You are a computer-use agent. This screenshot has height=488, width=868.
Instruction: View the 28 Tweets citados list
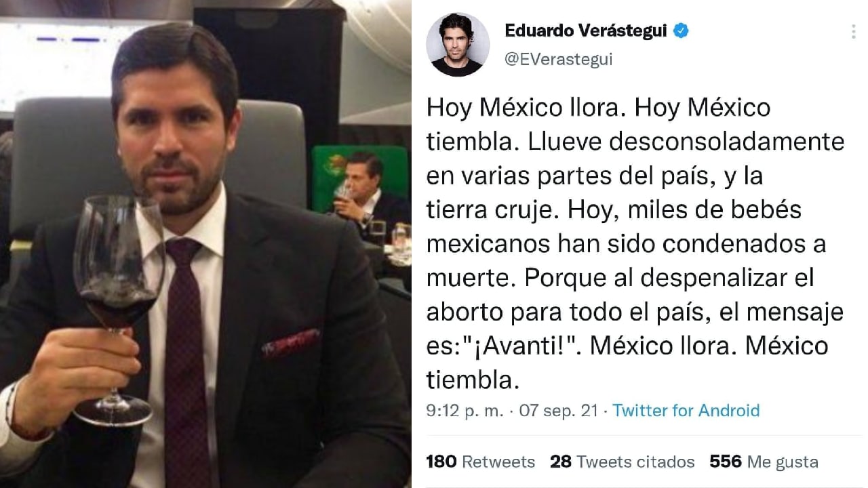coord(623,462)
